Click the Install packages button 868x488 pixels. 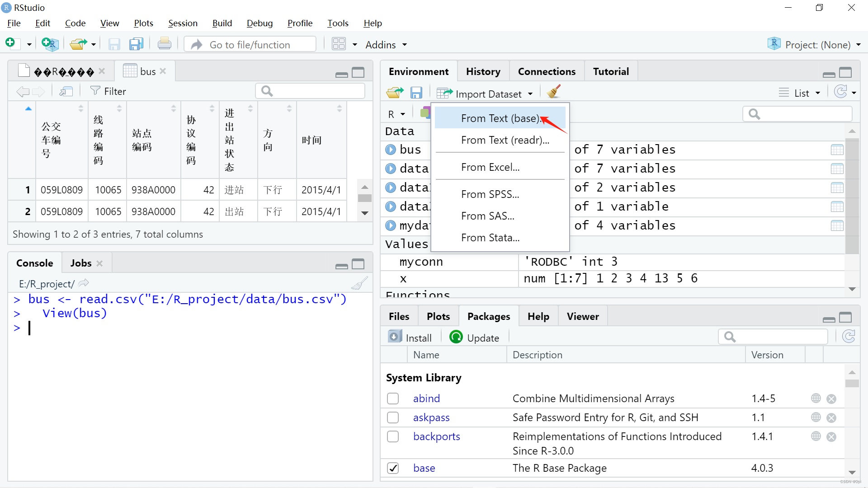pyautogui.click(x=410, y=338)
